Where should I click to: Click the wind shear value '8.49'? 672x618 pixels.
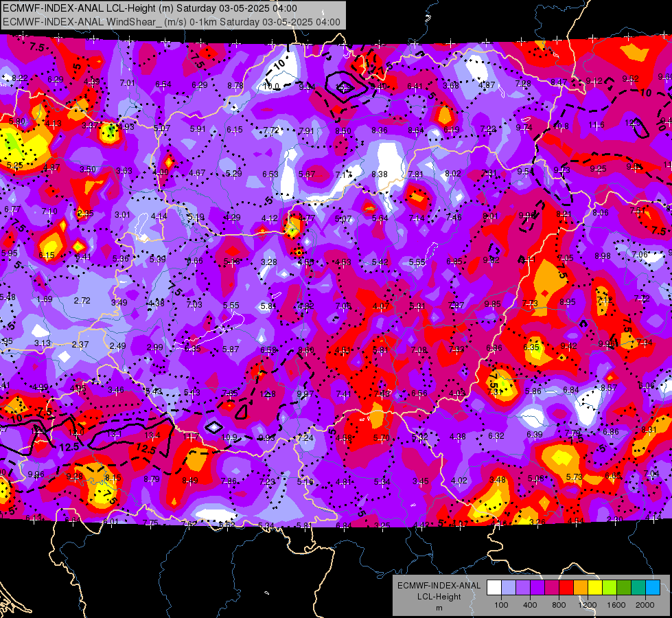(x=190, y=481)
